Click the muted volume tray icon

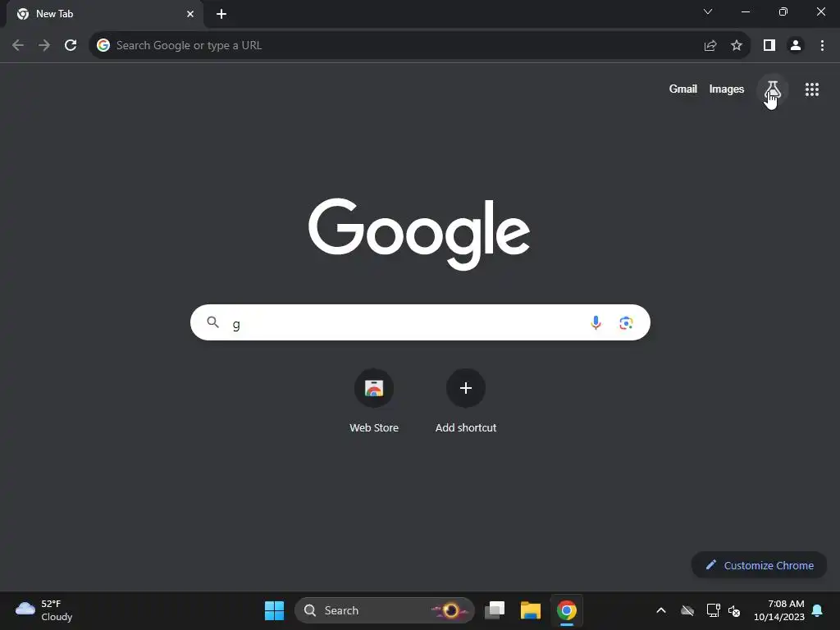(734, 610)
